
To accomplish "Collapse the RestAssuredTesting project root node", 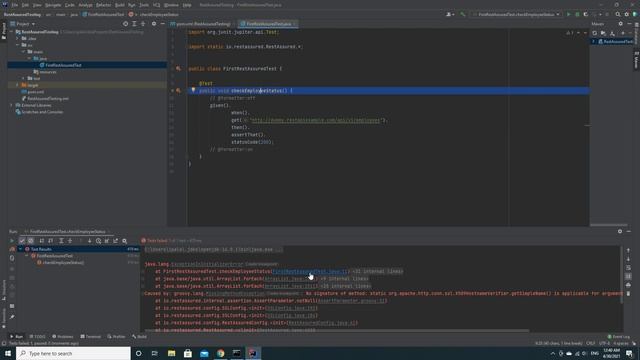I will [x=12, y=32].
